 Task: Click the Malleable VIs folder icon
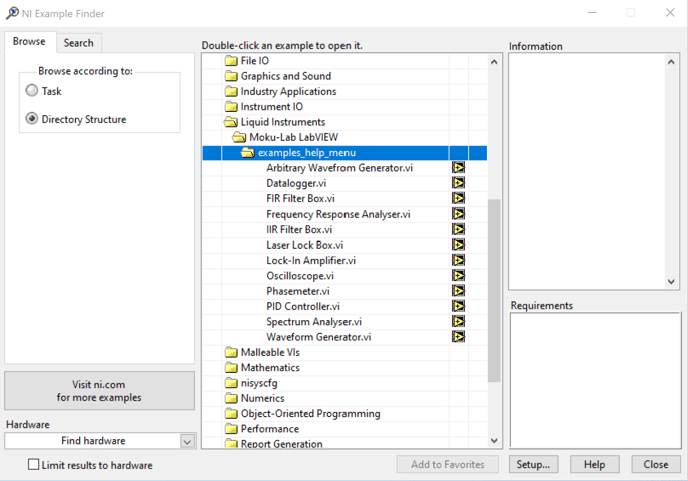coord(231,352)
